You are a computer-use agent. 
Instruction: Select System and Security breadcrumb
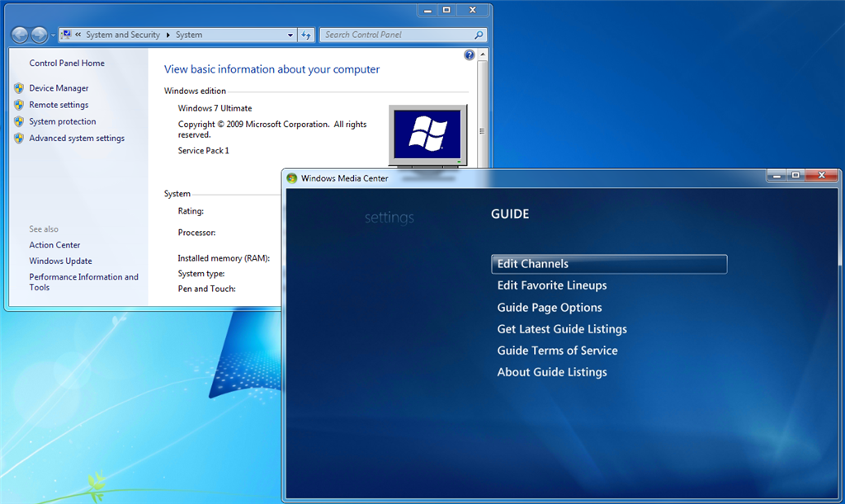coord(123,35)
